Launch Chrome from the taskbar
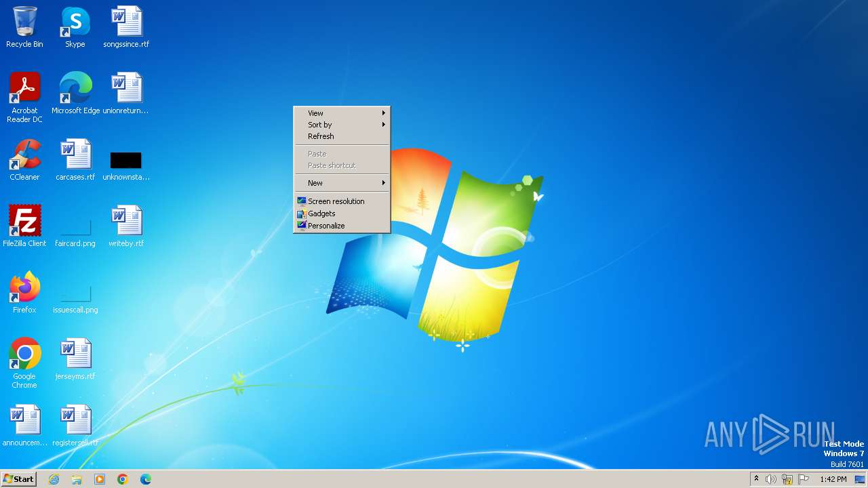868x488 pixels. click(123, 479)
